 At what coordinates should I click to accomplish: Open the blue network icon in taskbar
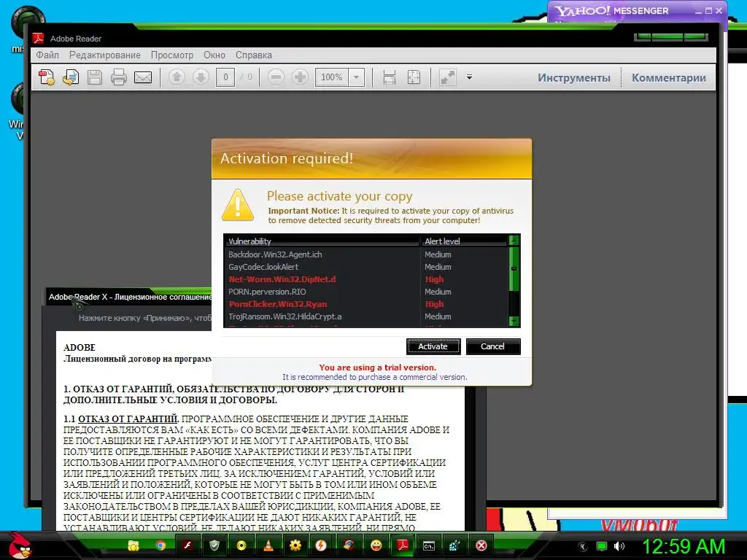(454, 545)
